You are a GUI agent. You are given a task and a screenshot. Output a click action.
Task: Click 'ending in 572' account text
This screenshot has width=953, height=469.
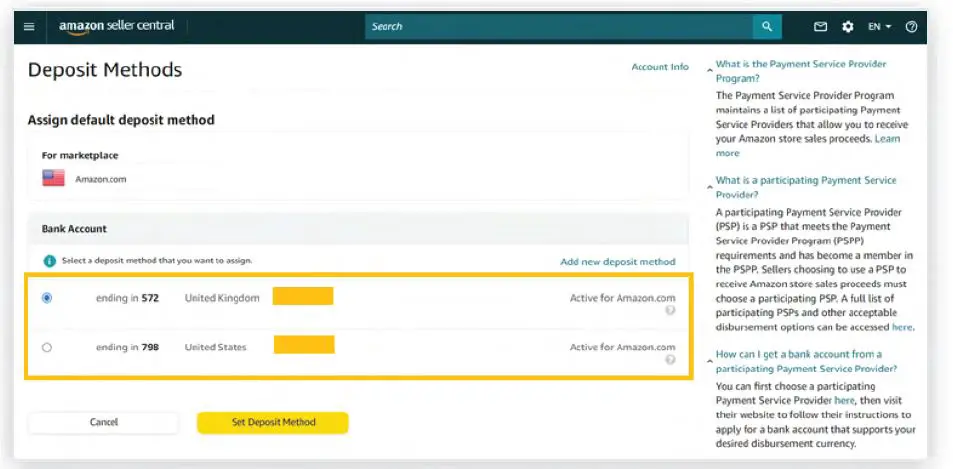(127, 298)
